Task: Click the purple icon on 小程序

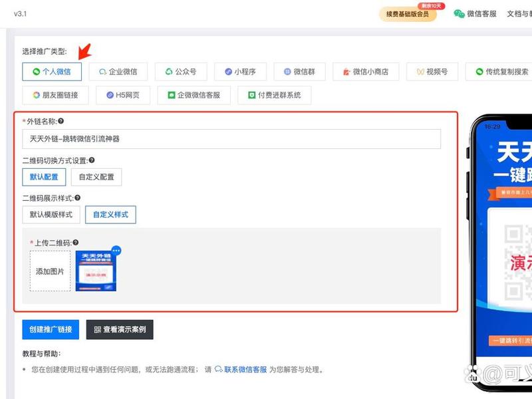Action: pos(228,72)
